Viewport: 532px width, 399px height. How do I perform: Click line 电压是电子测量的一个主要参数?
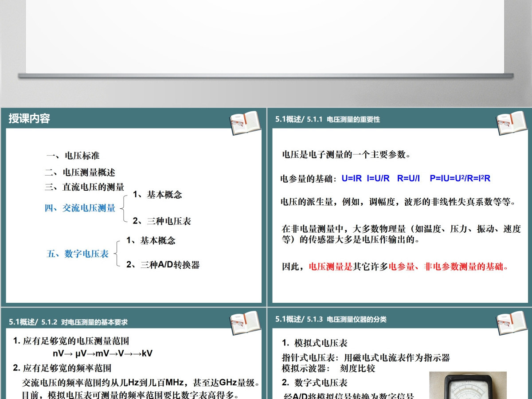click(347, 155)
